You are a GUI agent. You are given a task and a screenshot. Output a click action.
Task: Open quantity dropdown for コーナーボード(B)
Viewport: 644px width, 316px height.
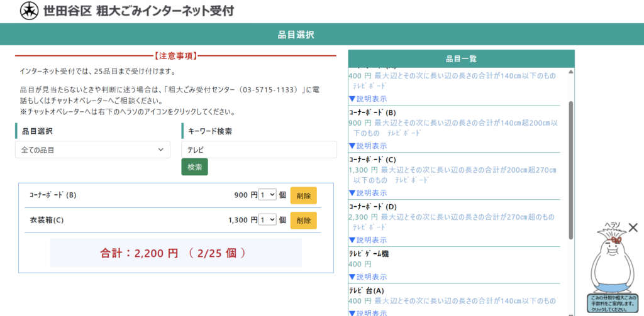pos(267,195)
